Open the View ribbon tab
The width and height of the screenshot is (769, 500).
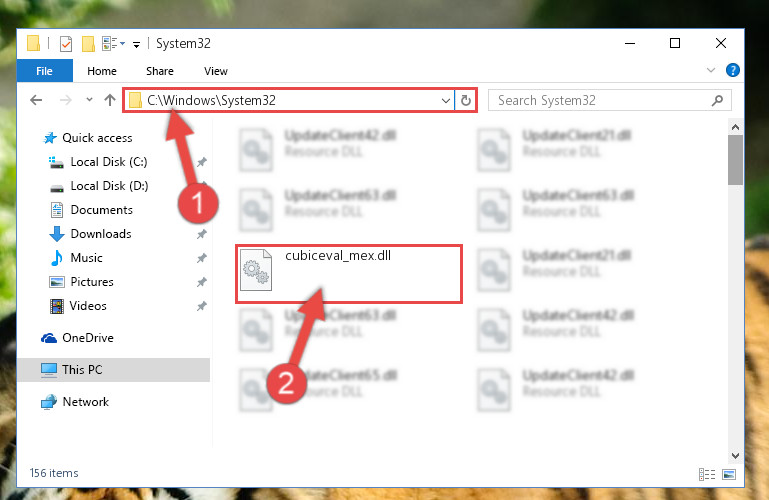[216, 71]
